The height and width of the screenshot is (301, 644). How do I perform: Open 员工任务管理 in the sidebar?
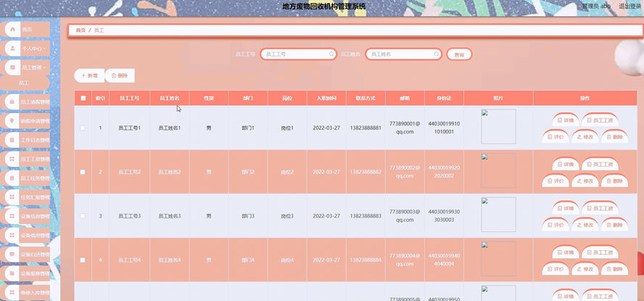(x=25, y=178)
